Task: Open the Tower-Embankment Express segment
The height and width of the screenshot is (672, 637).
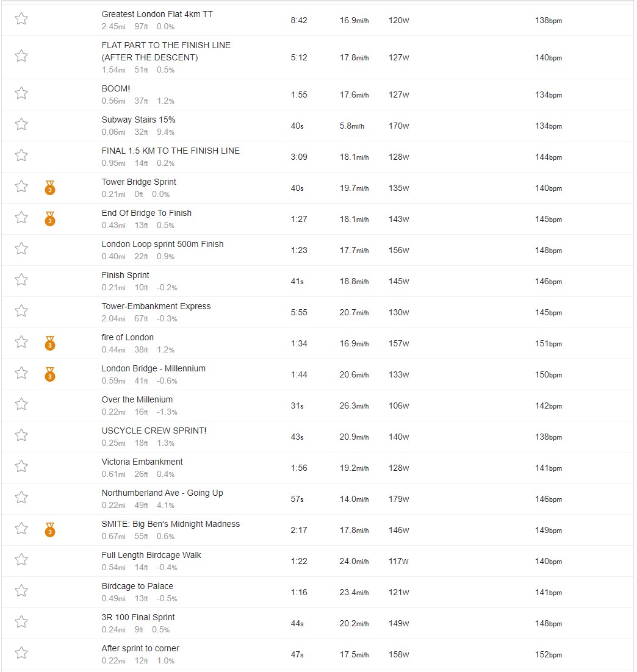Action: (156, 307)
